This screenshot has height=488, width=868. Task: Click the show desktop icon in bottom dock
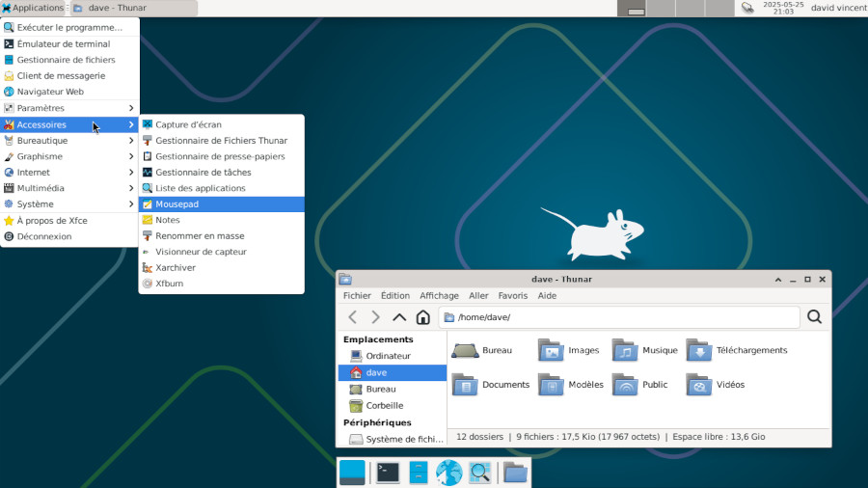pos(352,473)
